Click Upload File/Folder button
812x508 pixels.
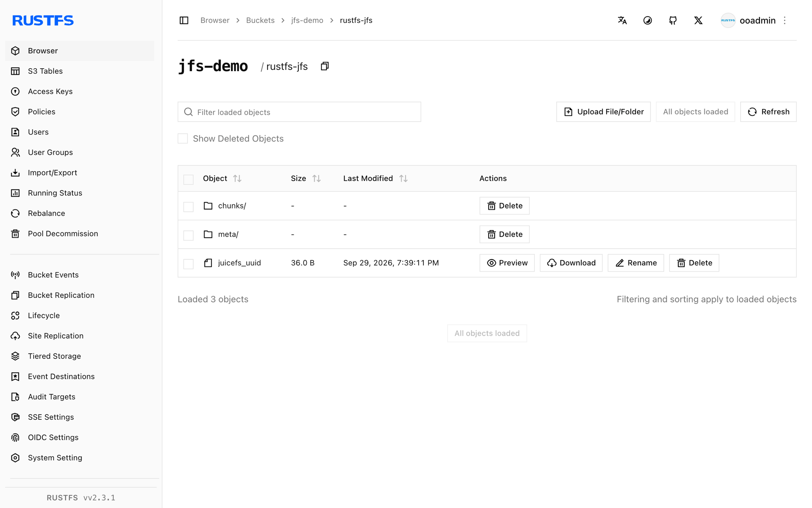click(x=603, y=112)
